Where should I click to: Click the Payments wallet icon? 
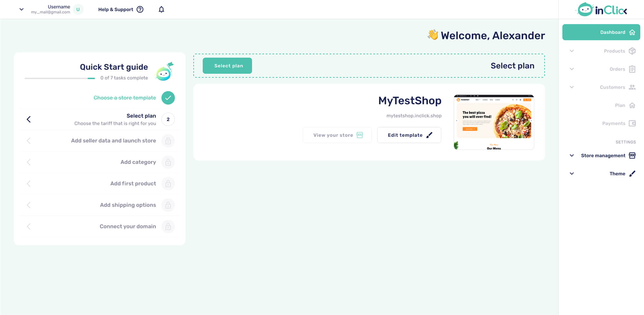[x=632, y=123]
